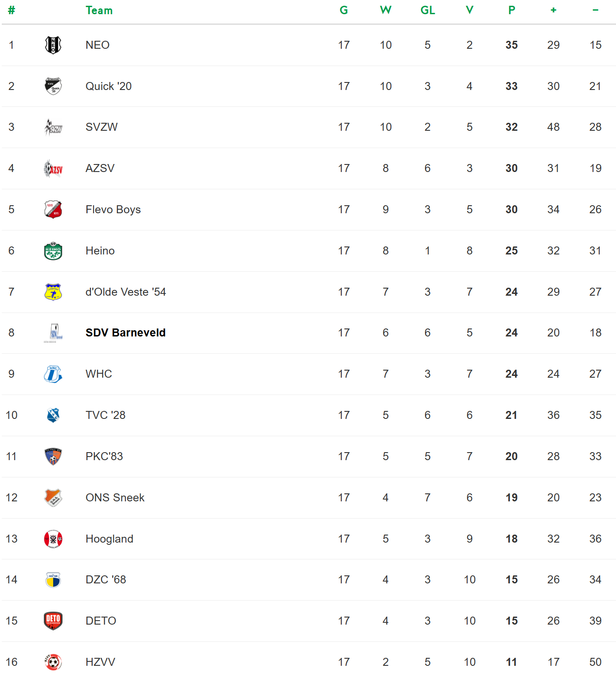Select the TVC '28 team name
The height and width of the screenshot is (680, 616).
[x=105, y=415]
